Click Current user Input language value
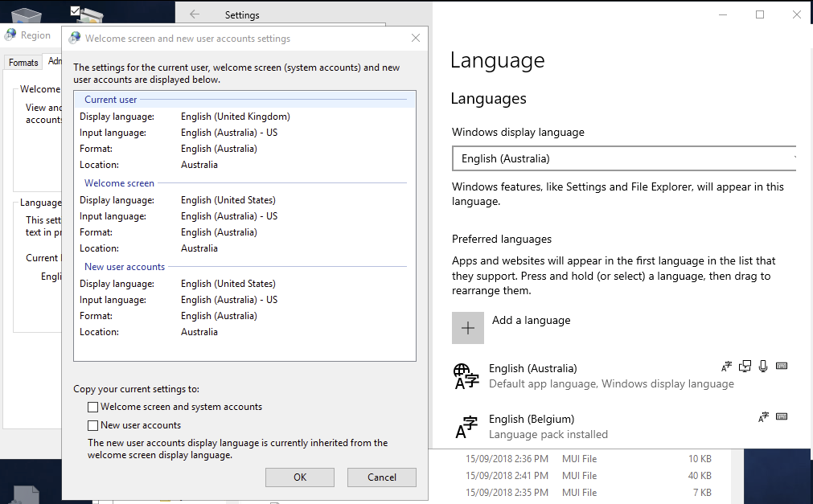This screenshot has width=813, height=504. point(229,133)
